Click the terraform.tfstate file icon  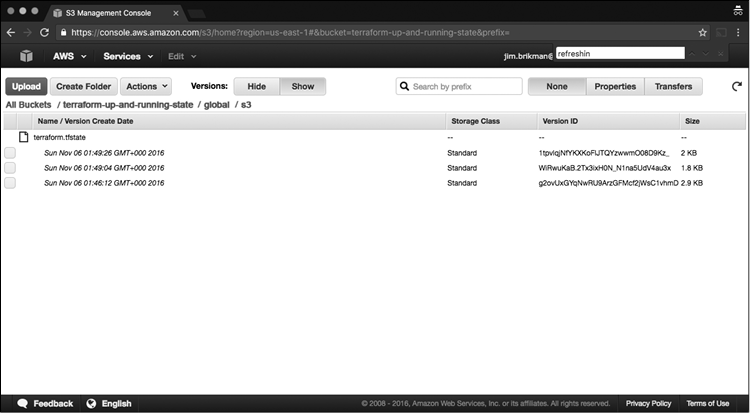pyautogui.click(x=24, y=136)
